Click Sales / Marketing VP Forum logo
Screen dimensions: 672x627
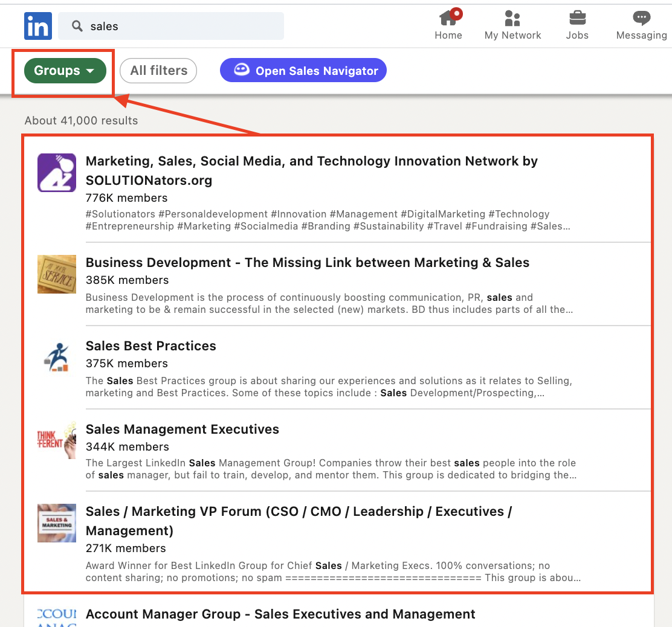coord(57,523)
